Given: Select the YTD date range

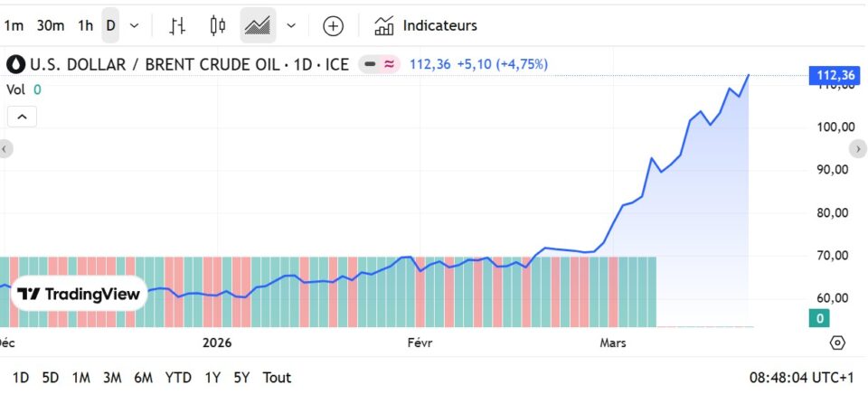Looking at the screenshot, I should (178, 377).
